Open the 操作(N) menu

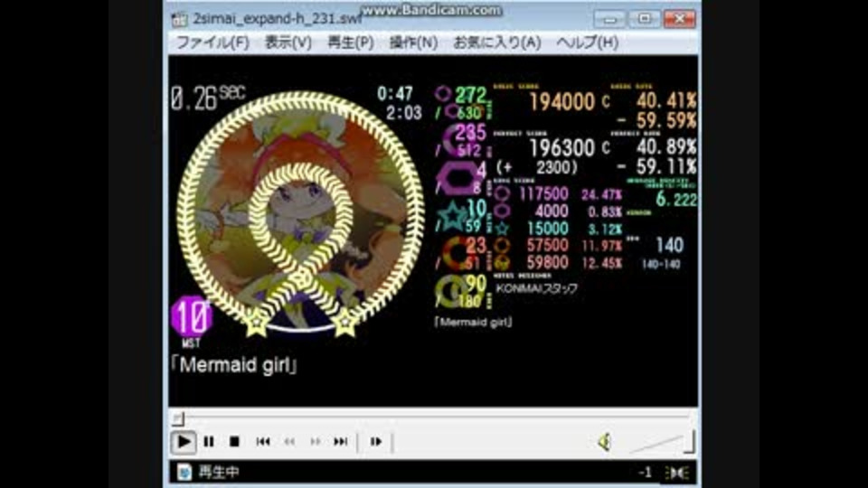[413, 42]
